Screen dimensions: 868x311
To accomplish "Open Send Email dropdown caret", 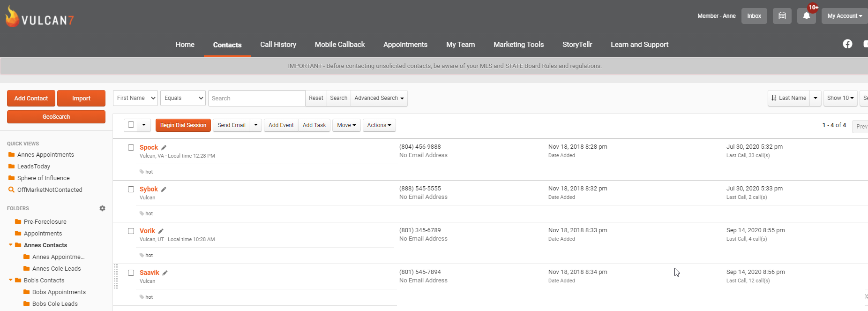I will coord(256,125).
